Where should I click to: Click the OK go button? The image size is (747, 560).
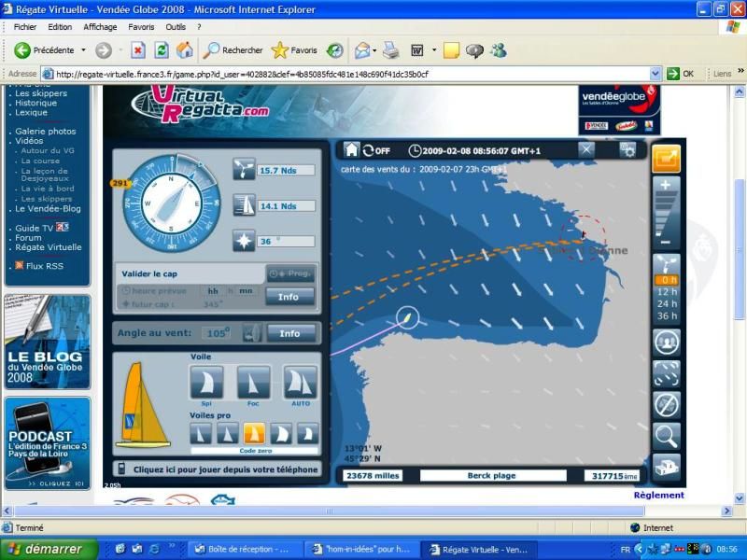coord(681,74)
